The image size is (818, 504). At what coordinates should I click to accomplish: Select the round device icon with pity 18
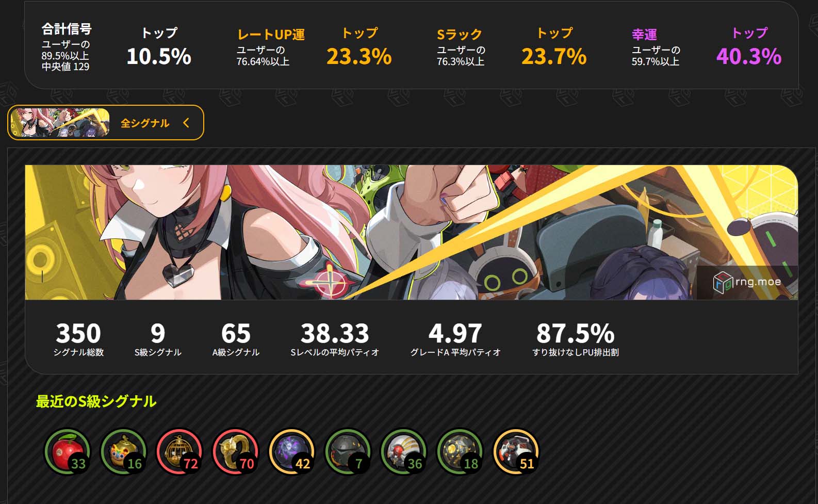[460, 452]
